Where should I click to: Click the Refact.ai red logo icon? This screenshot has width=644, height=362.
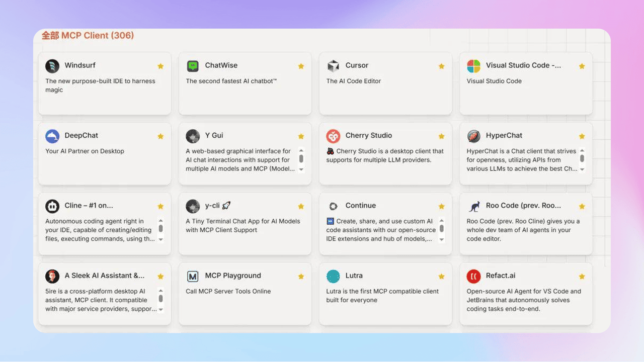coord(473,276)
